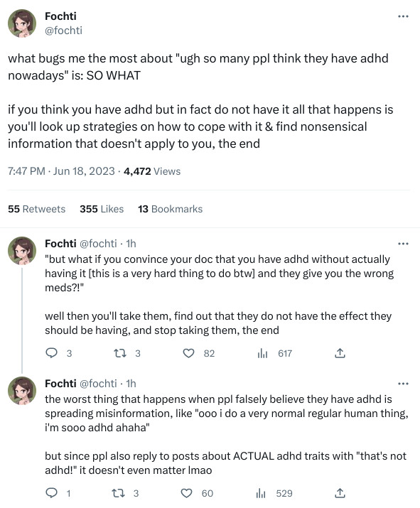This screenshot has width=420, height=508.
Task: Click Fochti's avatar on the last reply
Action: pyautogui.click(x=22, y=391)
